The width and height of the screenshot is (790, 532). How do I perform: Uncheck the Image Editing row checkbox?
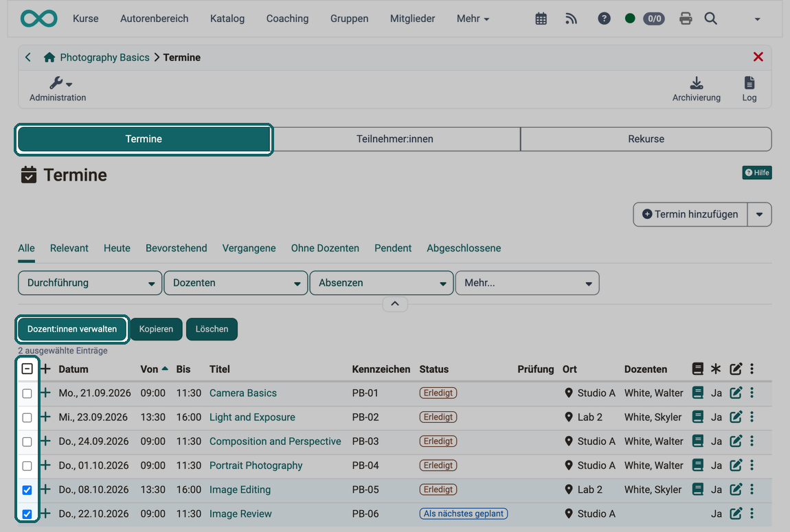point(27,489)
